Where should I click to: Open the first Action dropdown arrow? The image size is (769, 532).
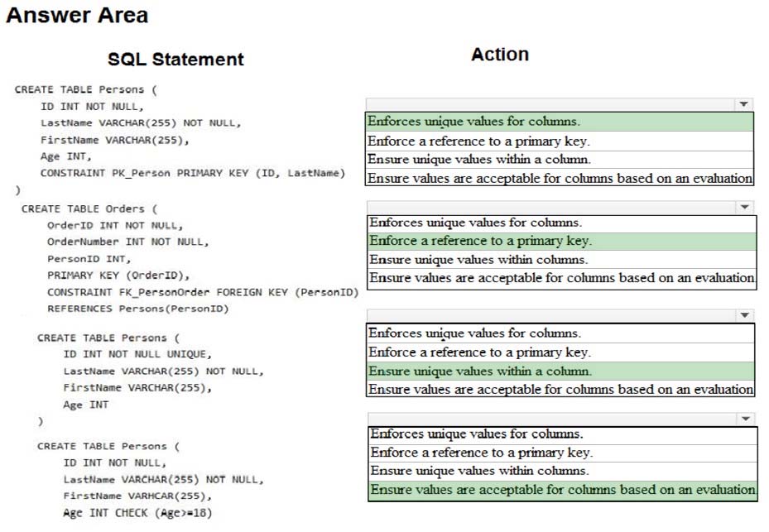[743, 104]
